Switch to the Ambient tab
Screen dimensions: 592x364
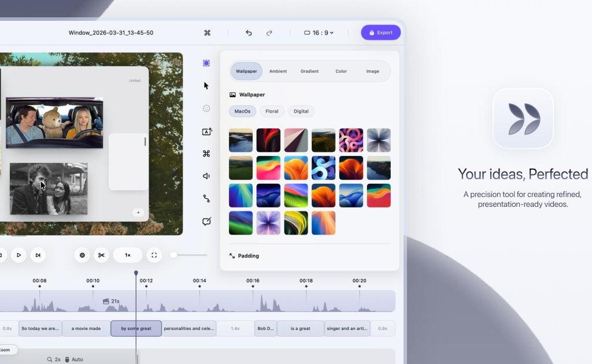[x=278, y=71]
